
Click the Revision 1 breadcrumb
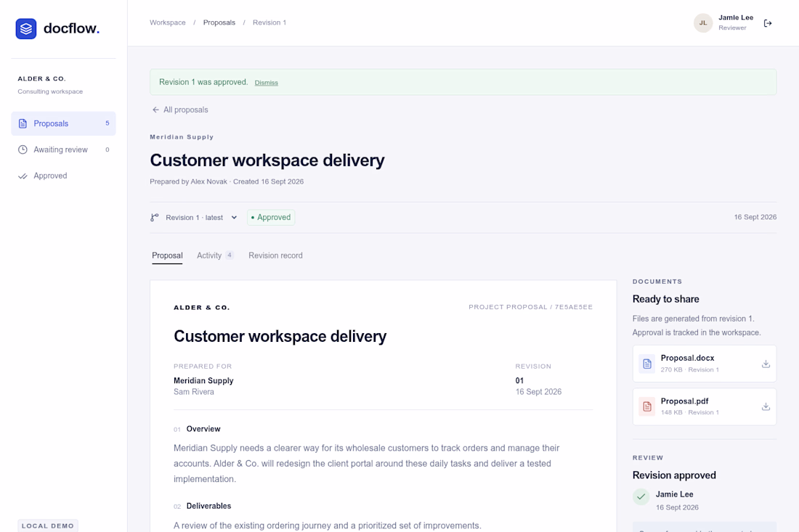pyautogui.click(x=269, y=22)
